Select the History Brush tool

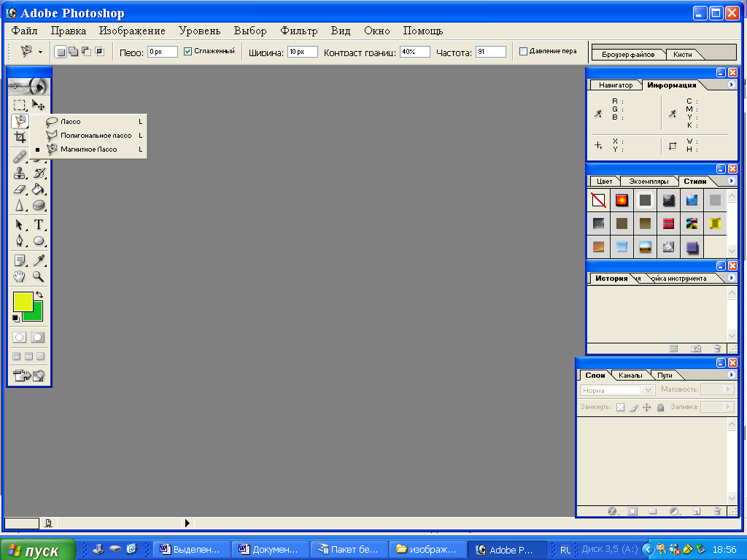click(39, 173)
